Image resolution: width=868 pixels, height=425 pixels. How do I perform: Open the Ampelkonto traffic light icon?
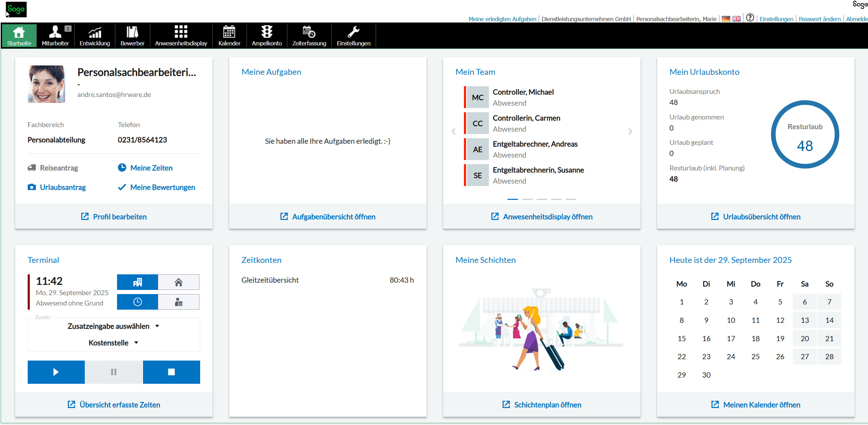click(267, 32)
